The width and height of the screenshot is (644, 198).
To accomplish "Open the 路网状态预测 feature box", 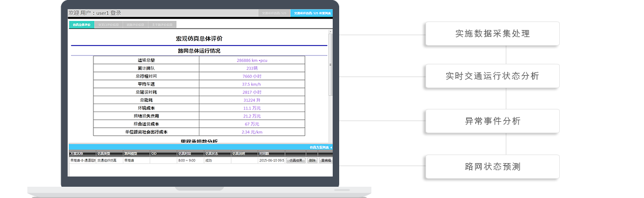I will pos(492,166).
